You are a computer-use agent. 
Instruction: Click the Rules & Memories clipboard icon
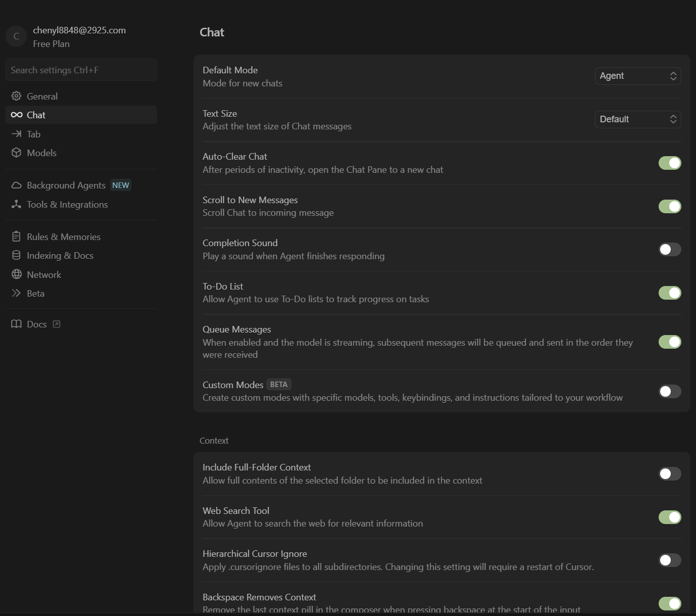coord(16,236)
